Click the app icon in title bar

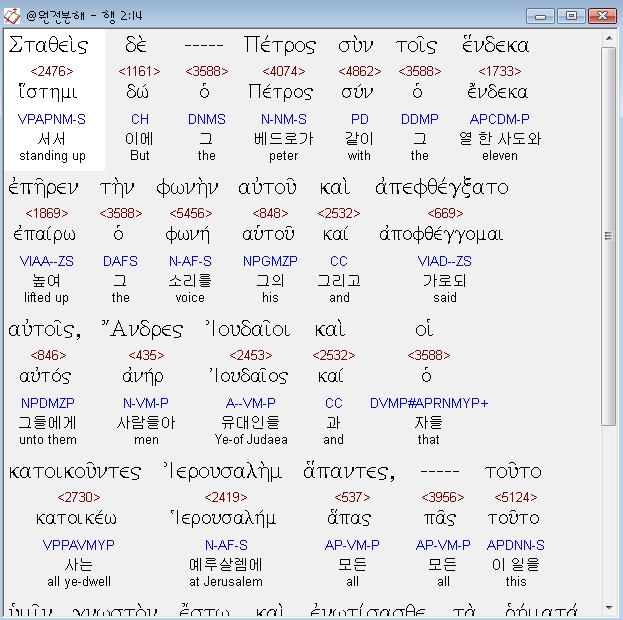tap(12, 16)
